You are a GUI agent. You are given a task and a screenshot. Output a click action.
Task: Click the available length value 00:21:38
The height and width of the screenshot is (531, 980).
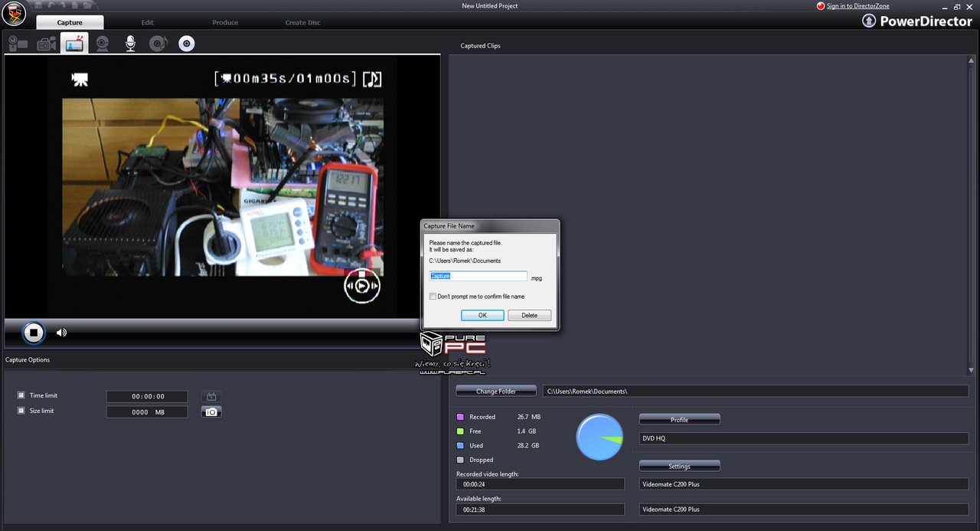coord(541,509)
